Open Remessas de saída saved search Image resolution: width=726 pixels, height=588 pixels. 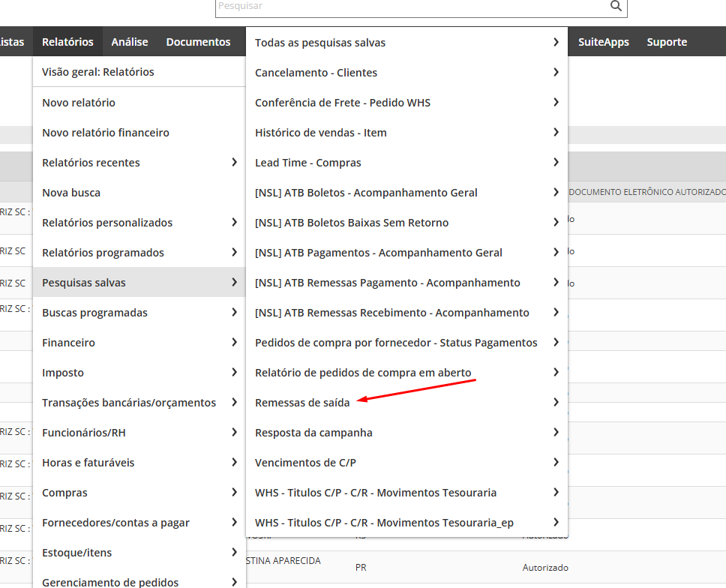coord(302,403)
